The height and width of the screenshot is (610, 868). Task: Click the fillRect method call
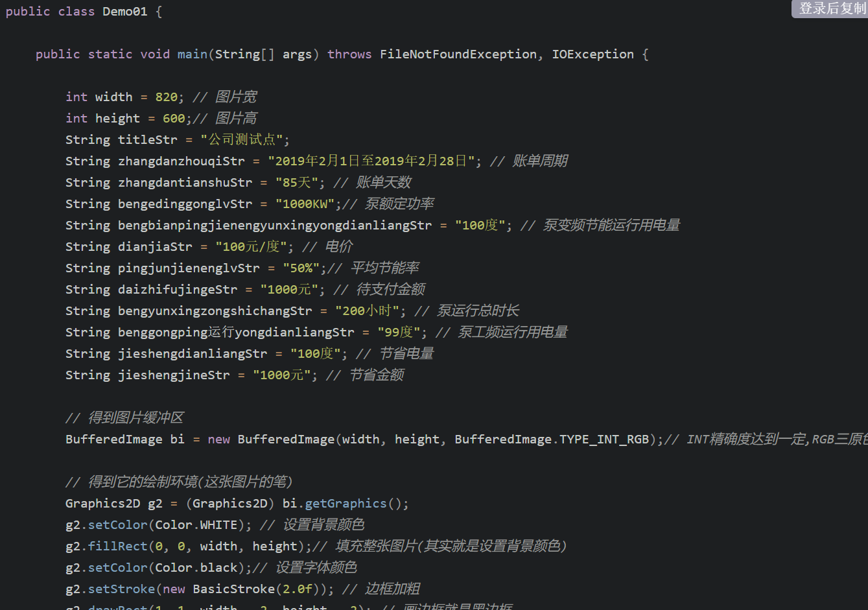coord(117,546)
